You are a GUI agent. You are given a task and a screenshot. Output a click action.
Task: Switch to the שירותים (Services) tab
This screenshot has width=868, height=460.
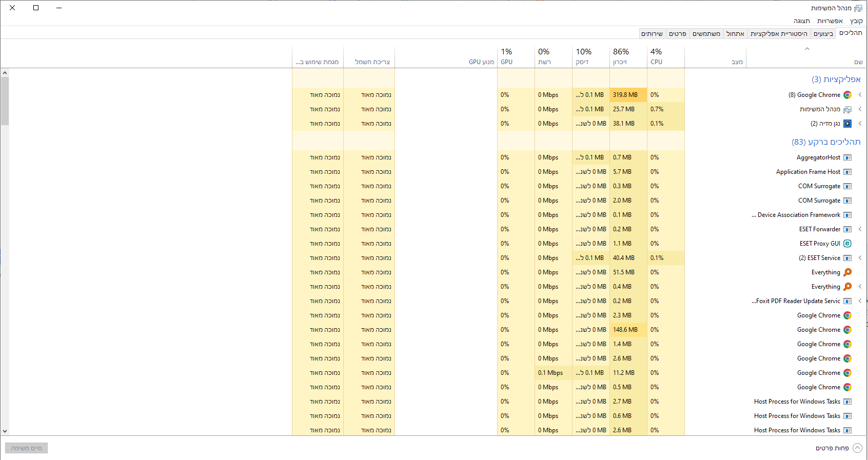tap(652, 34)
